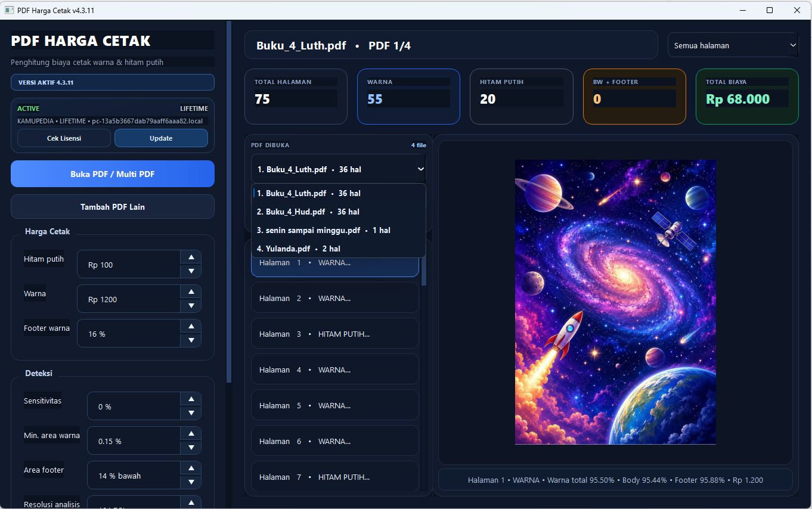Pick senin sampai minggu.pdf from the list
The height and width of the screenshot is (509, 812).
338,230
